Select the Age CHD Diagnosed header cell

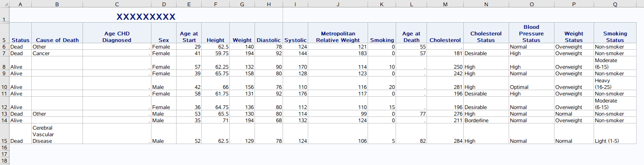coord(117,37)
